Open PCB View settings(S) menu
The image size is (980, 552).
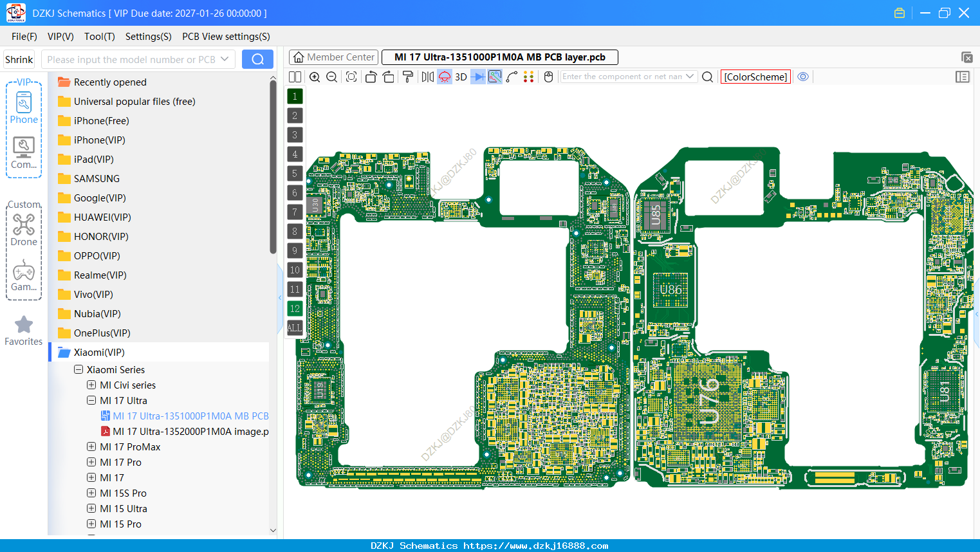pos(226,37)
